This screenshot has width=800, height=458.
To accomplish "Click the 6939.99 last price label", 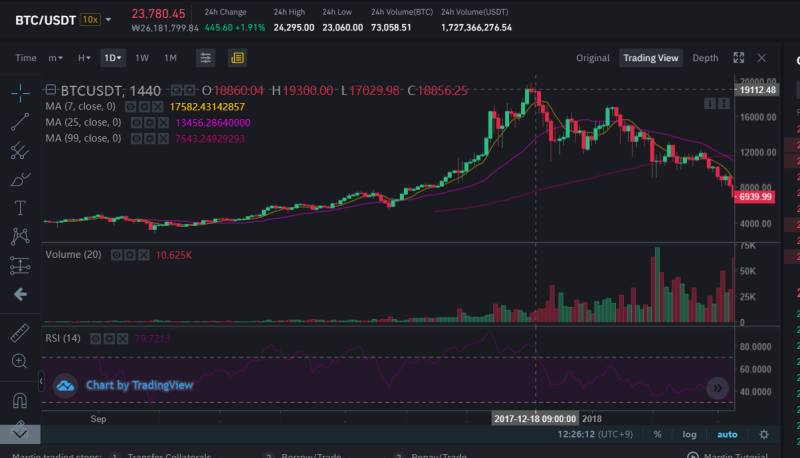I will (755, 197).
